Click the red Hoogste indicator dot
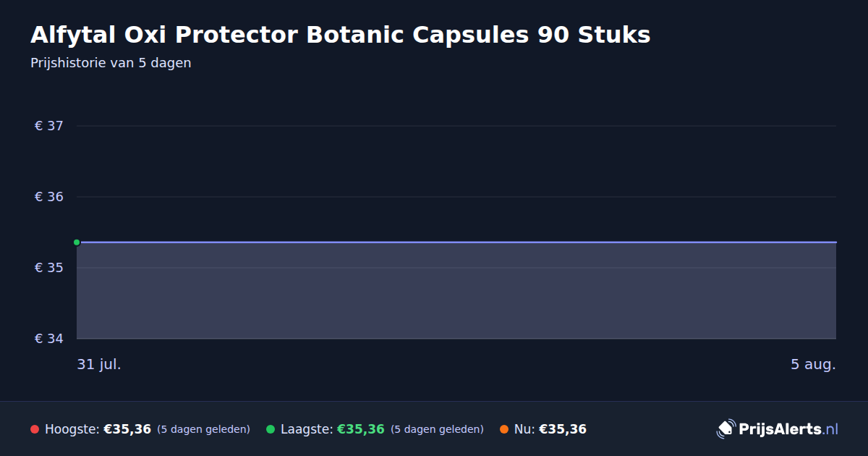 point(35,429)
